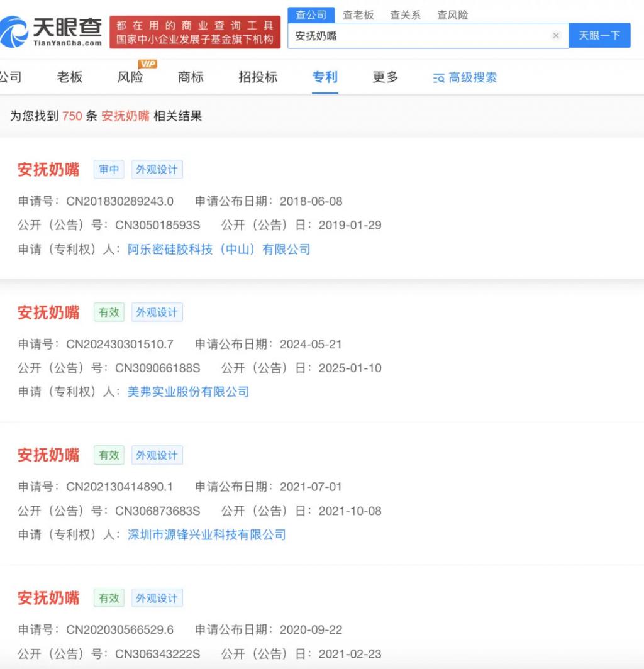644x669 pixels.
Task: Switch to the 查老板 search tab
Action: [358, 15]
